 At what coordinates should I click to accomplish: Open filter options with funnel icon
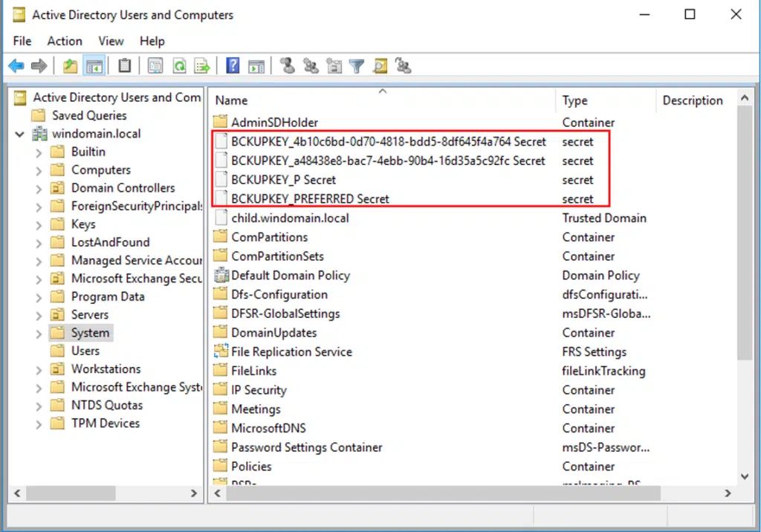(357, 66)
